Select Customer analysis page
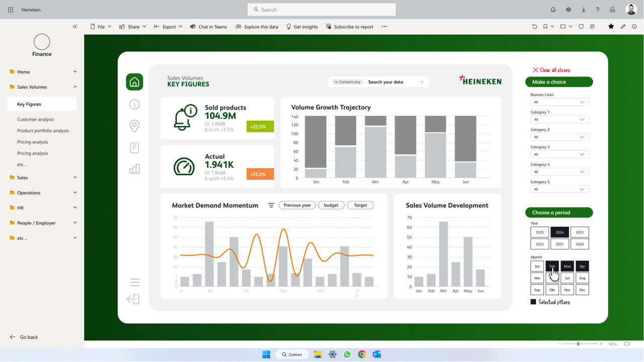Screen dimensions: 644x362 (x=35, y=119)
